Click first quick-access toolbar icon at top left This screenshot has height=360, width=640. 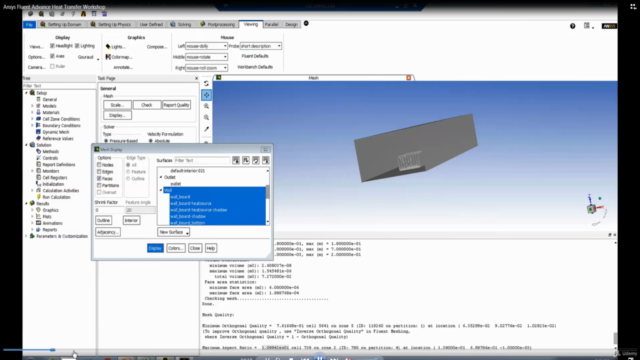[x=31, y=14]
